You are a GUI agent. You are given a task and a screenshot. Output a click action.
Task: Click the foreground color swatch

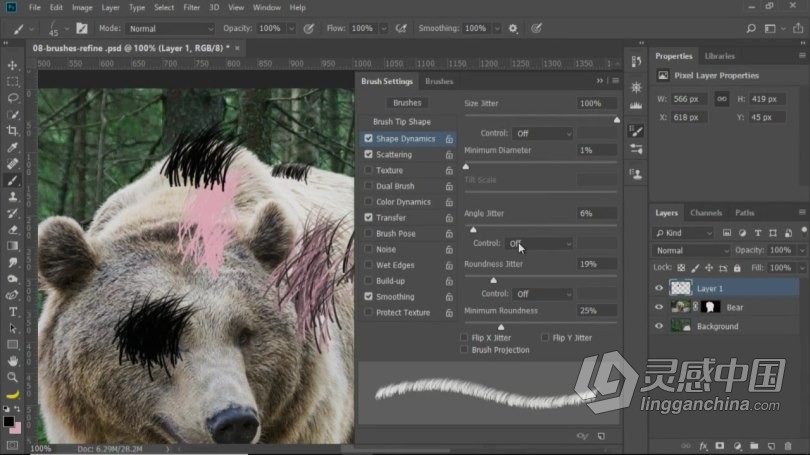pos(8,421)
